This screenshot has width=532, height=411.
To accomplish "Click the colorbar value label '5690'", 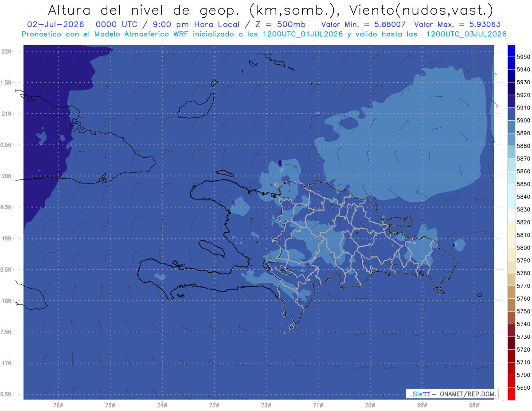I will point(523,388).
